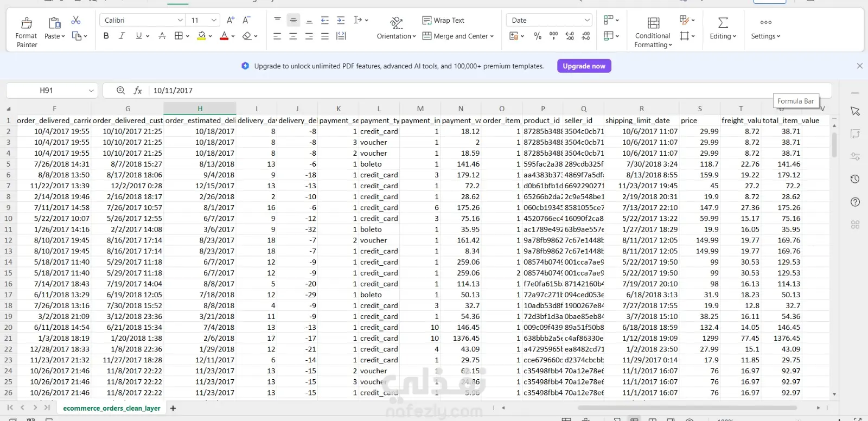This screenshot has height=421, width=868.
Task: Click the Copy icon
Action: (x=76, y=36)
